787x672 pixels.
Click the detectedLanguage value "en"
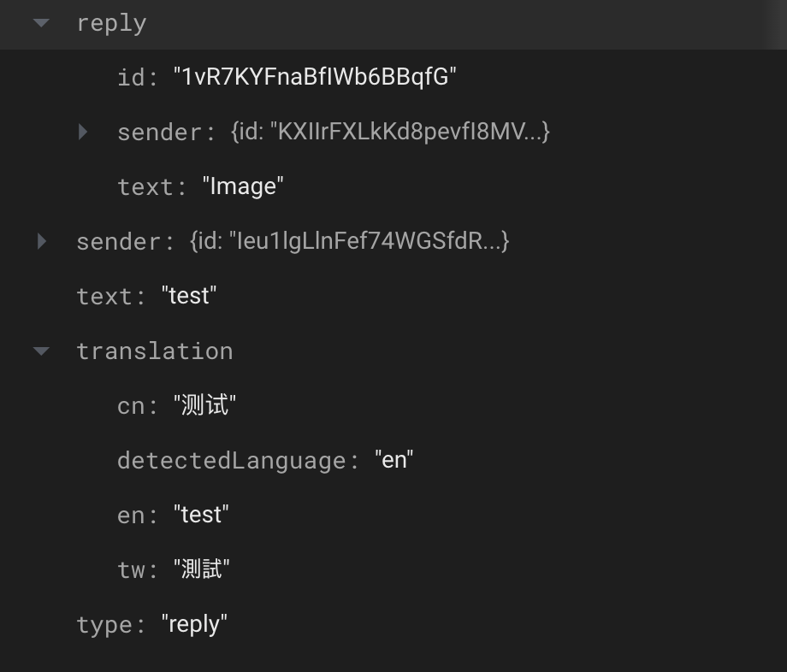(x=394, y=460)
